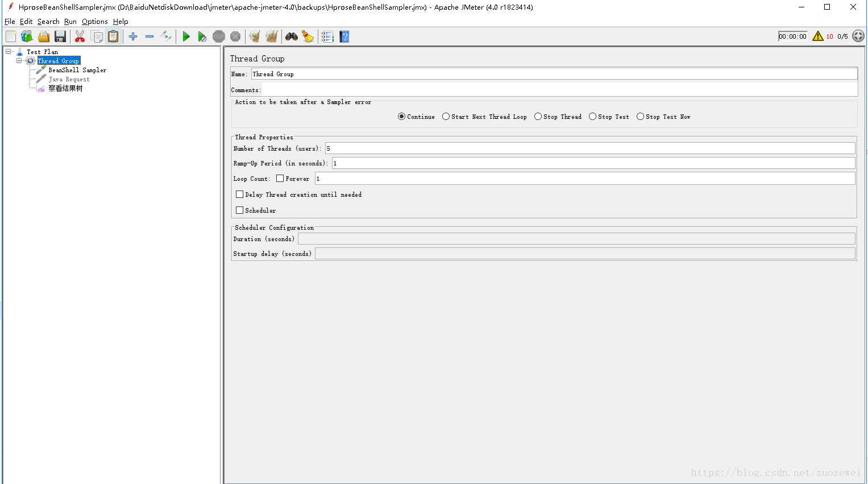Viewport: 868px width, 484px height.
Task: Reset search with the brush icon
Action: point(308,36)
